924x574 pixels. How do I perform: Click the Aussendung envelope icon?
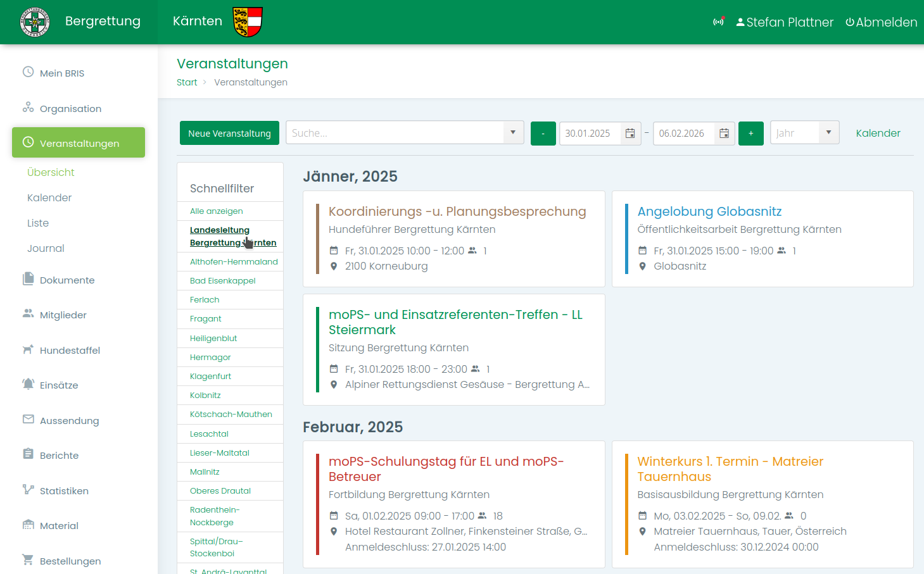click(x=28, y=420)
